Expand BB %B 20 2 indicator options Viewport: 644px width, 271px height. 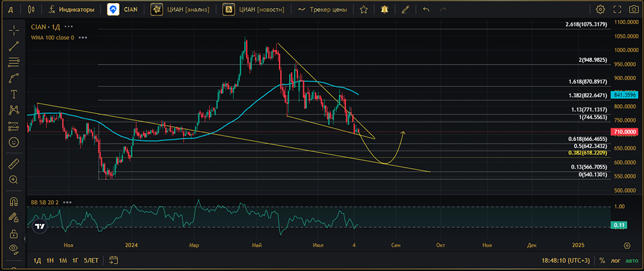(68, 202)
